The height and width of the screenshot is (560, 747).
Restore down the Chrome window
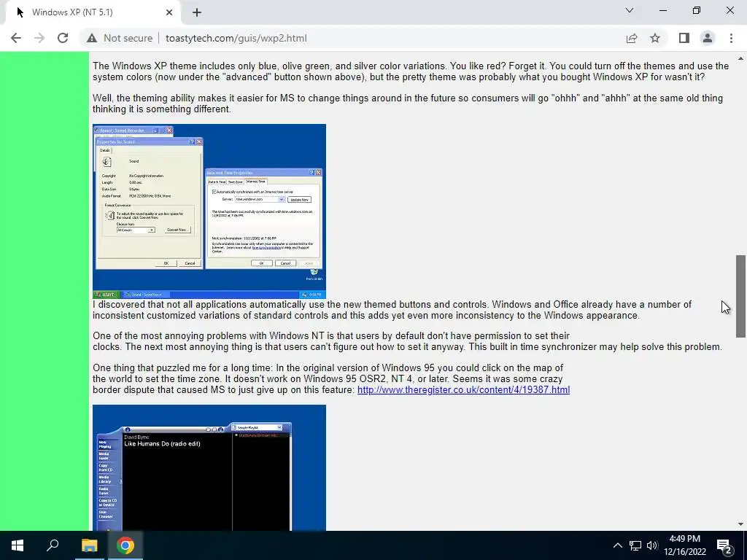[x=697, y=10]
